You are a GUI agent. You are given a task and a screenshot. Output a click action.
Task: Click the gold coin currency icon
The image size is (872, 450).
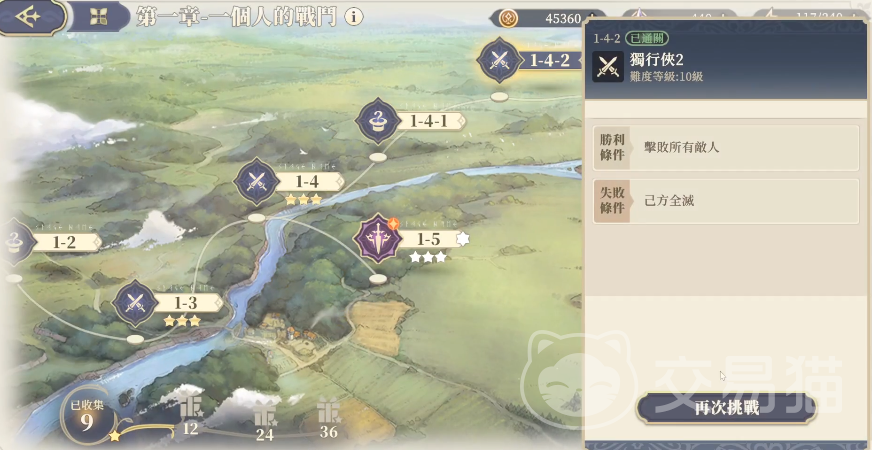(508, 18)
